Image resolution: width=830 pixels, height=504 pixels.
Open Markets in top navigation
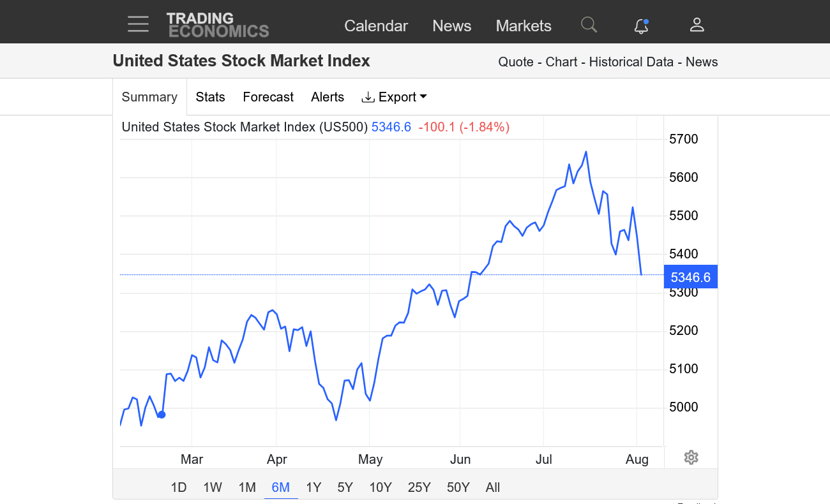tap(524, 26)
